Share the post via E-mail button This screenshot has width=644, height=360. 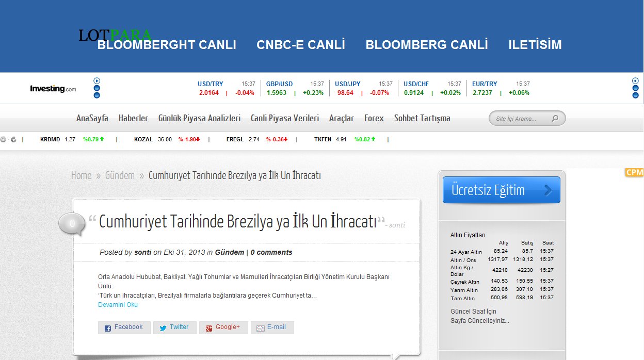(x=272, y=328)
